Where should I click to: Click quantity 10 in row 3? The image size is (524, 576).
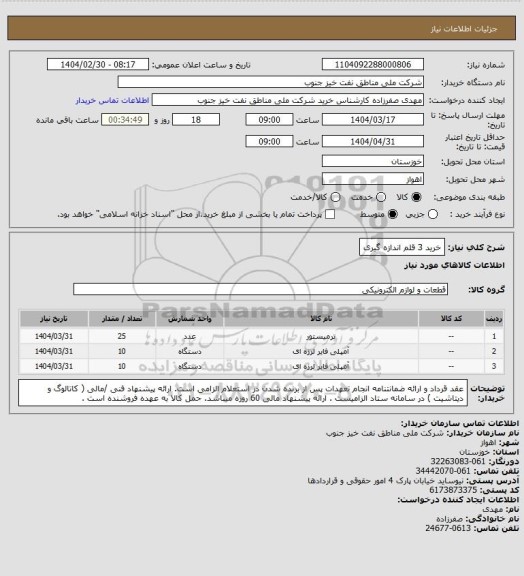pos(122,367)
